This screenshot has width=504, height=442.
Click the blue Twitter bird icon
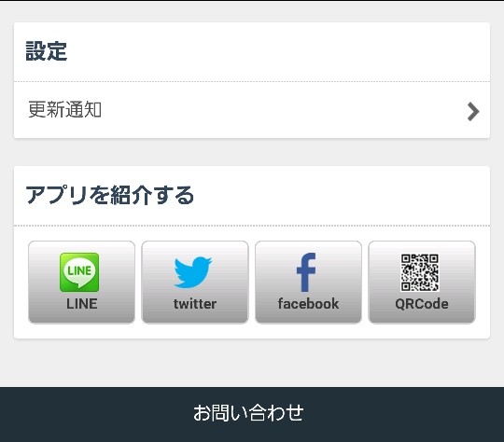click(x=192, y=272)
